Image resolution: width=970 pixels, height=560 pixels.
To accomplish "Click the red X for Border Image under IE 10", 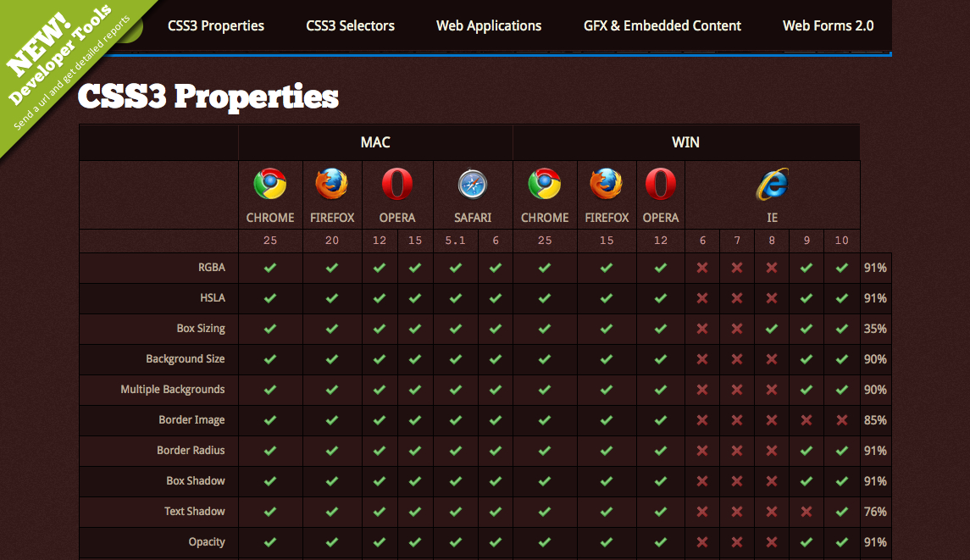I will (841, 420).
